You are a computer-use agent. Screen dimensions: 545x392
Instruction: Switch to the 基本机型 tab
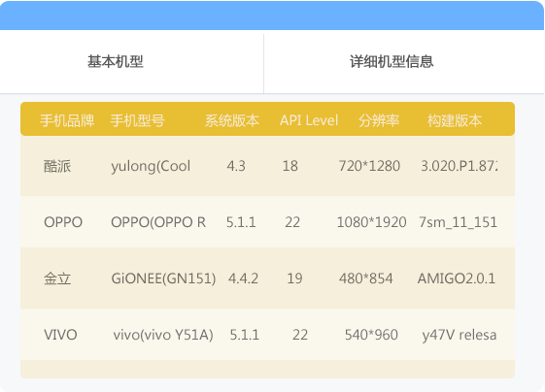point(115,61)
